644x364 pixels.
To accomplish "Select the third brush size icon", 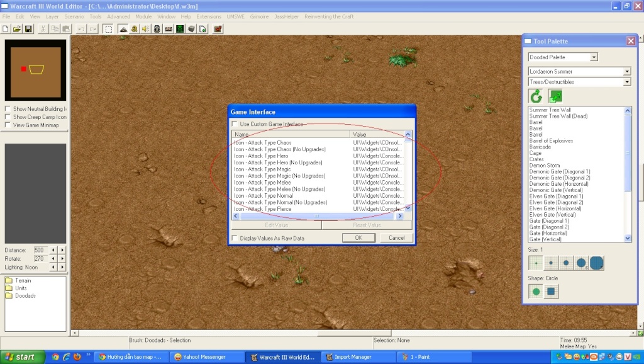I will [x=566, y=263].
